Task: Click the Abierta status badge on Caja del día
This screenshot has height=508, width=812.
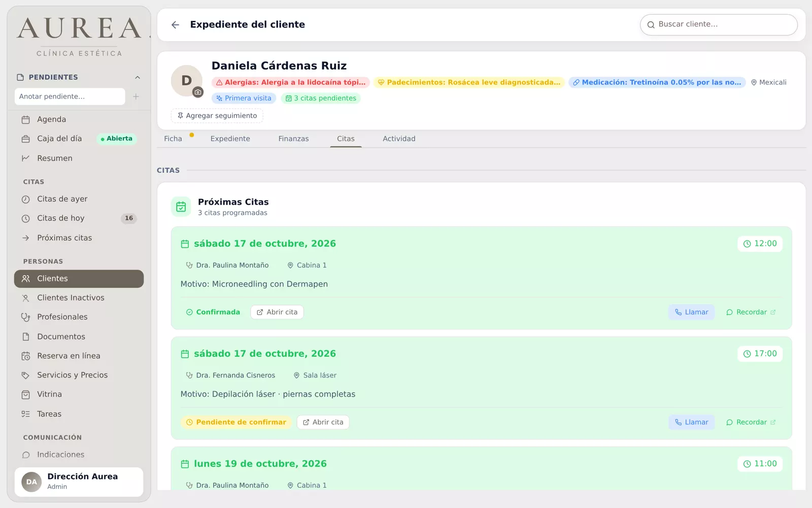Action: click(117, 139)
